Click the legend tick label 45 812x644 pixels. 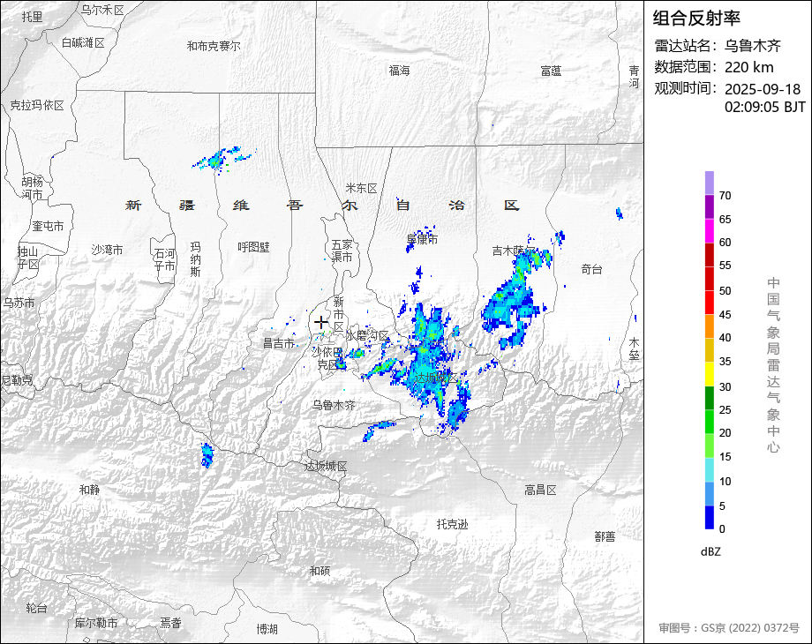725,315
